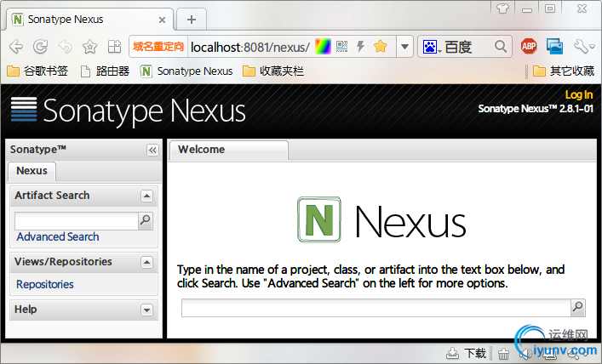
Task: Open the 路由器 bookmark
Action: click(x=105, y=71)
